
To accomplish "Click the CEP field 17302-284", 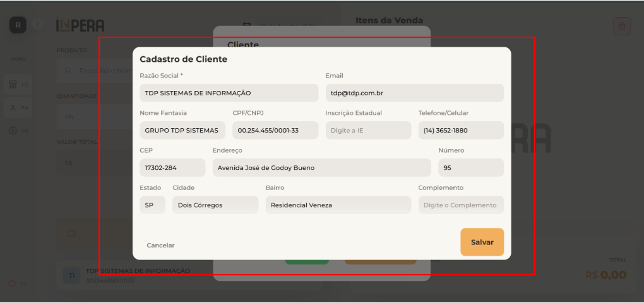I will point(172,167).
